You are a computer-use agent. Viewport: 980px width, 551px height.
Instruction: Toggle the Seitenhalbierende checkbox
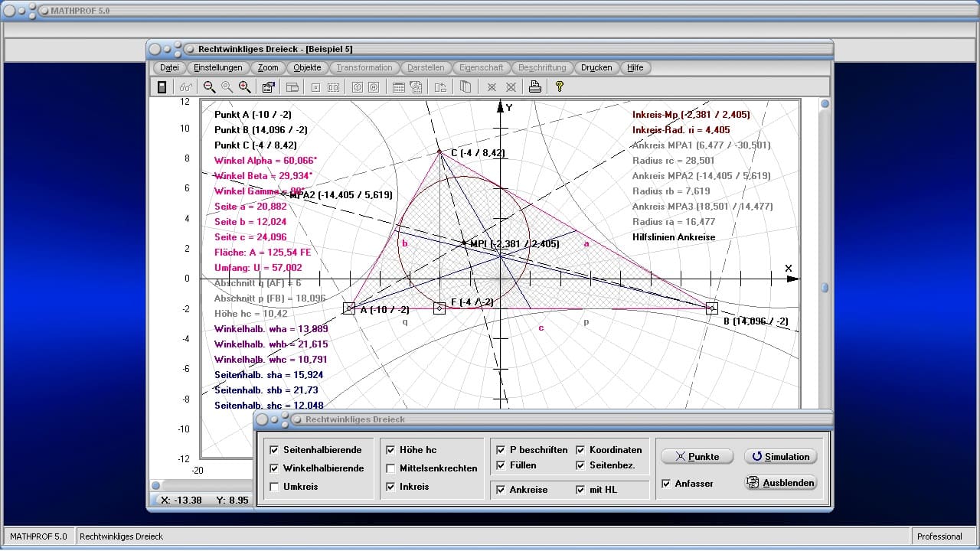pos(275,450)
